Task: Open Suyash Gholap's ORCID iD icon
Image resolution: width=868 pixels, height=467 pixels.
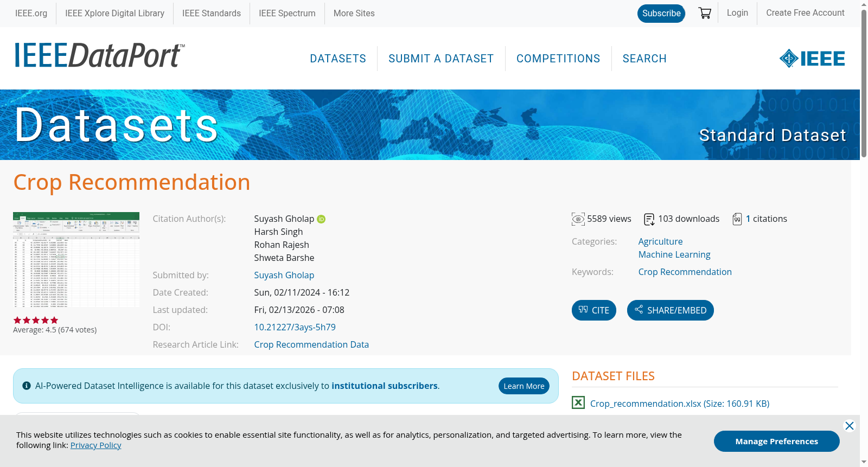Action: point(321,219)
